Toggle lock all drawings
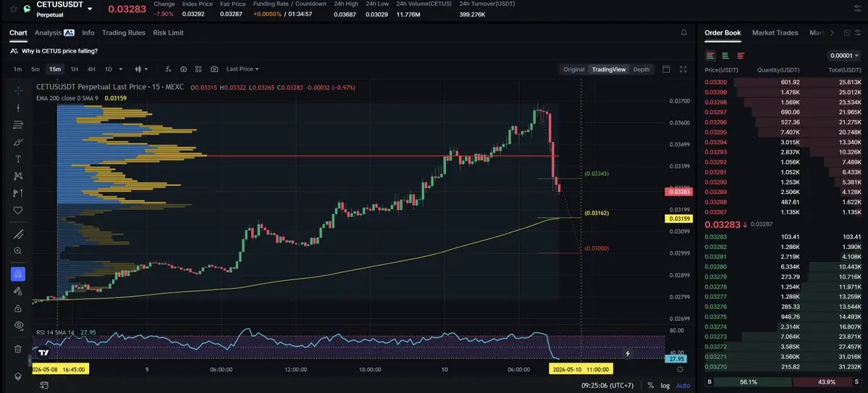Screen dimensions: 868x393 point(17,308)
